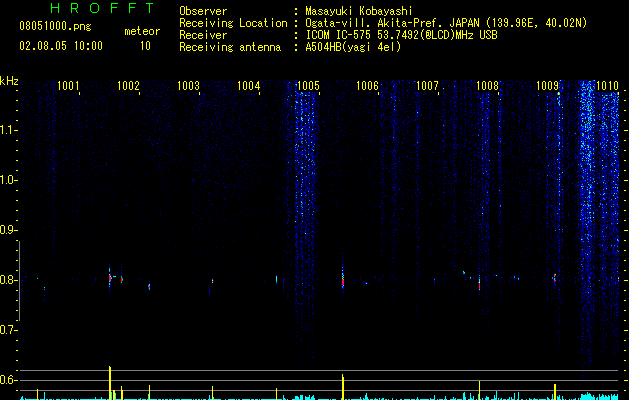The width and height of the screenshot is (629, 400).
Task: Click the 0.8 frequency axis label
Action: click(7, 280)
